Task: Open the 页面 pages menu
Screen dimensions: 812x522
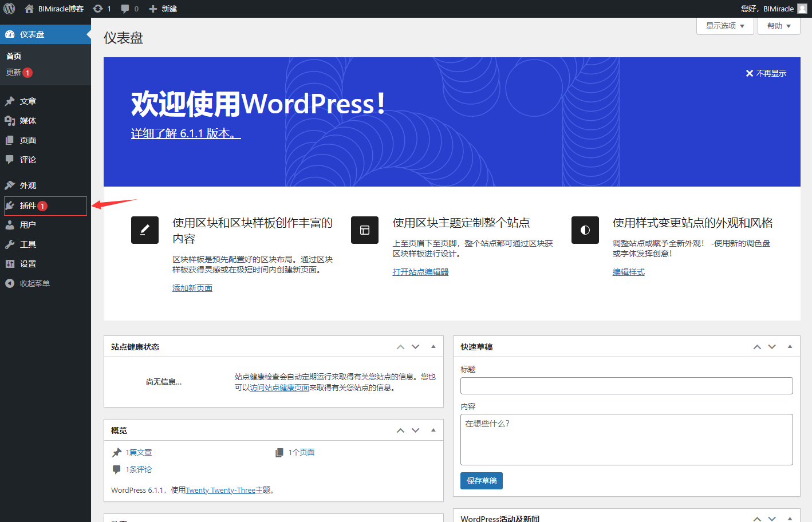Action: [45, 140]
